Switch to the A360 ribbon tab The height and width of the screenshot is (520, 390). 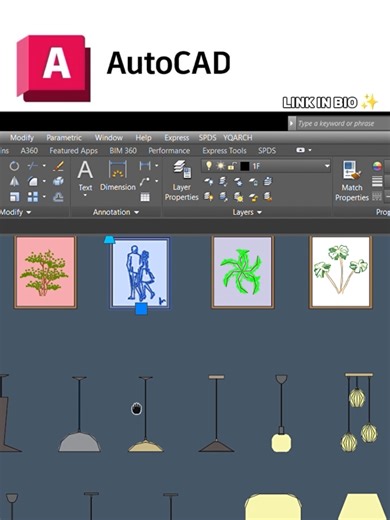29,151
